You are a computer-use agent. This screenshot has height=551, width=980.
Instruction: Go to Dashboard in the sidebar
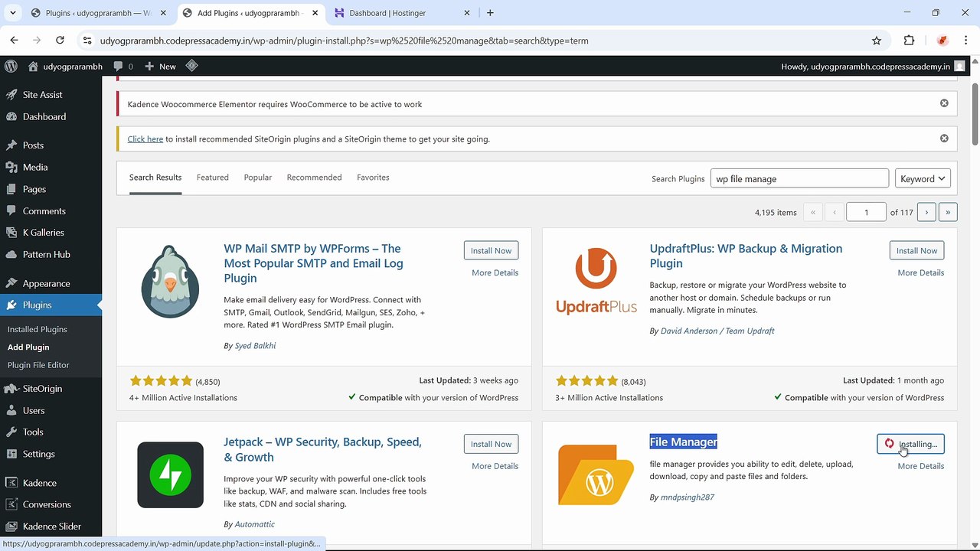coord(44,117)
